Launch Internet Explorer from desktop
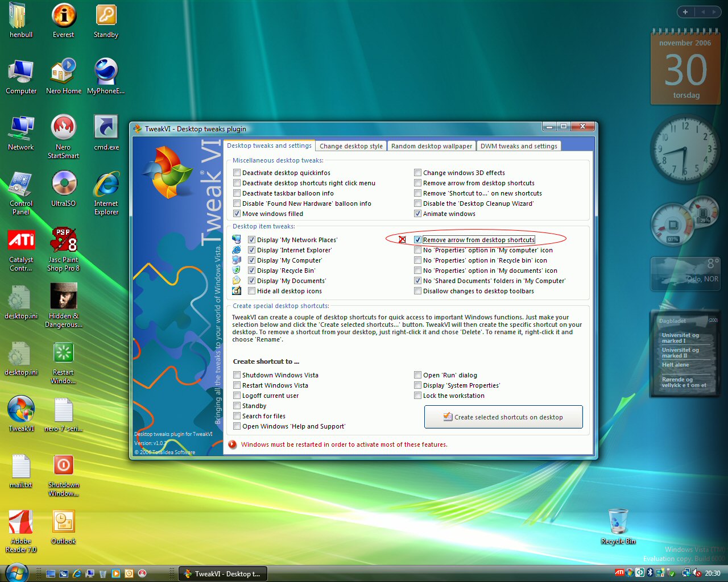 106,193
